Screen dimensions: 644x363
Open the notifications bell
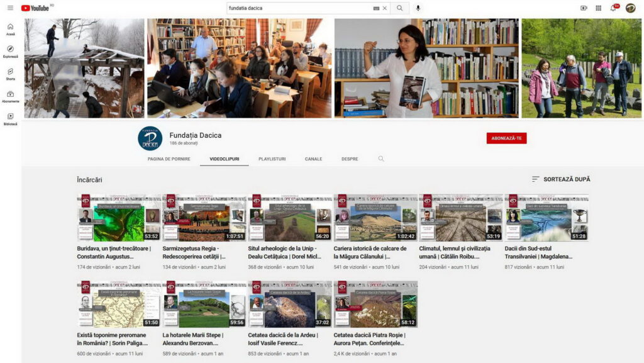click(x=613, y=8)
